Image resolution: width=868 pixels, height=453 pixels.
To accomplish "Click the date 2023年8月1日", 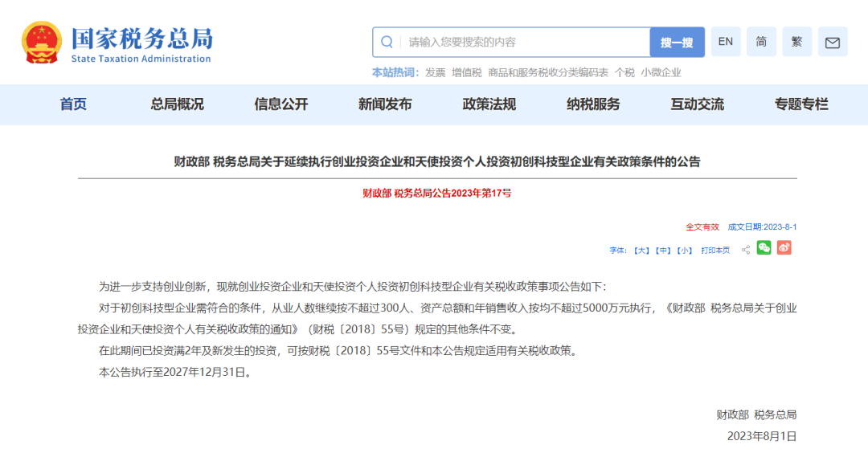I will click(x=762, y=436).
